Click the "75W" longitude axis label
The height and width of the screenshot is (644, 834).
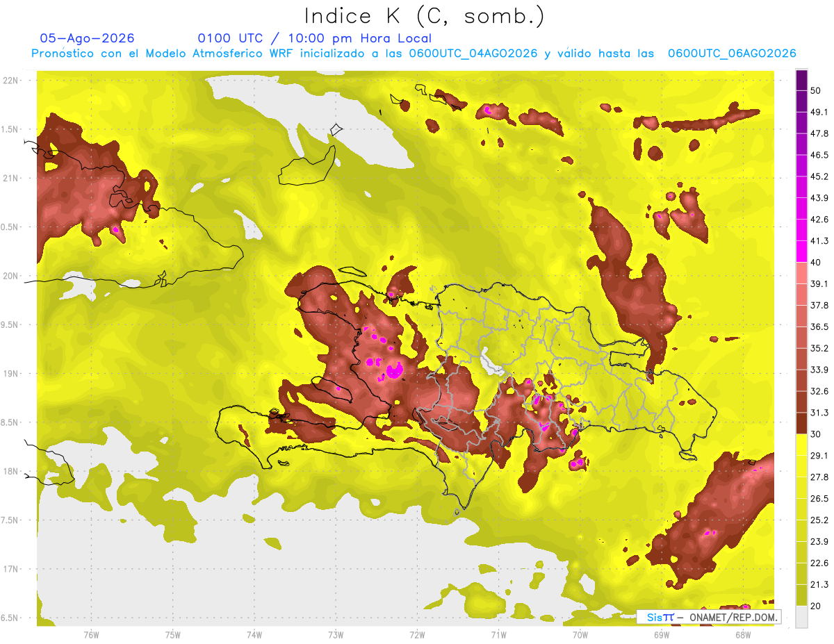[173, 635]
